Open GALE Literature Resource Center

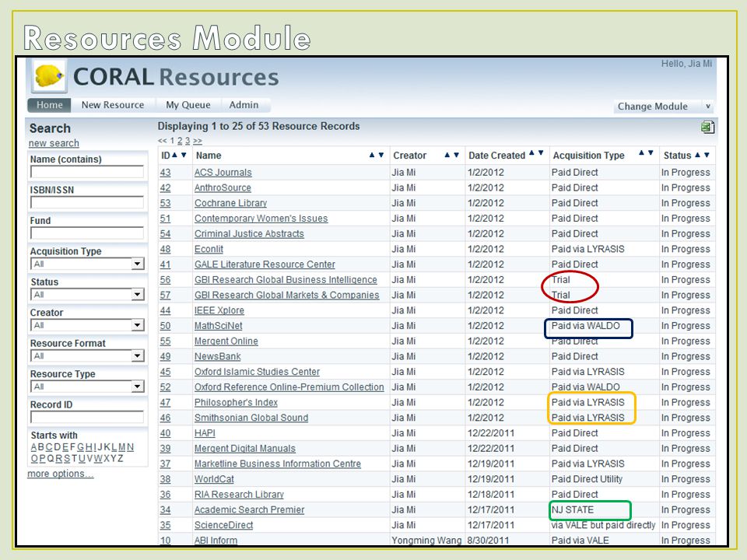click(265, 264)
